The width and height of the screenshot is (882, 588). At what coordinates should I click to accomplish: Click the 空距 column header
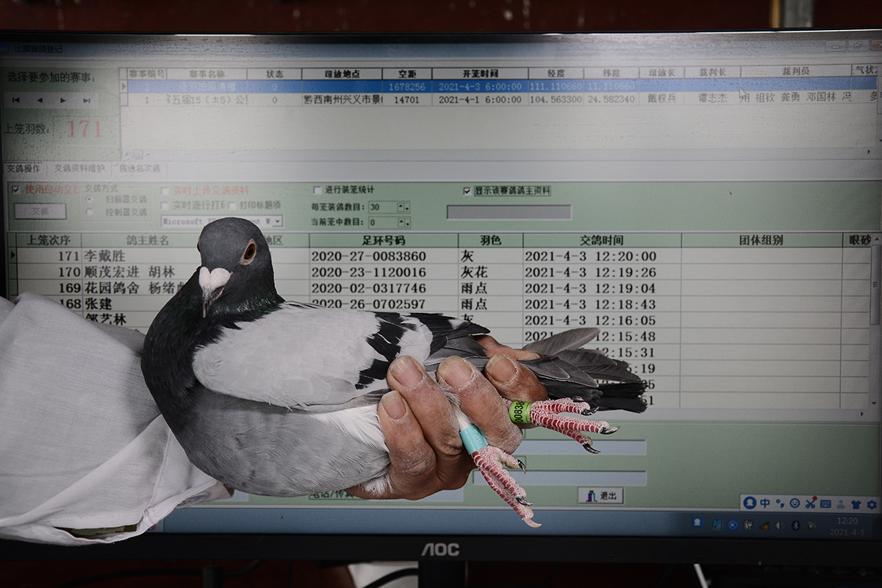[407, 73]
